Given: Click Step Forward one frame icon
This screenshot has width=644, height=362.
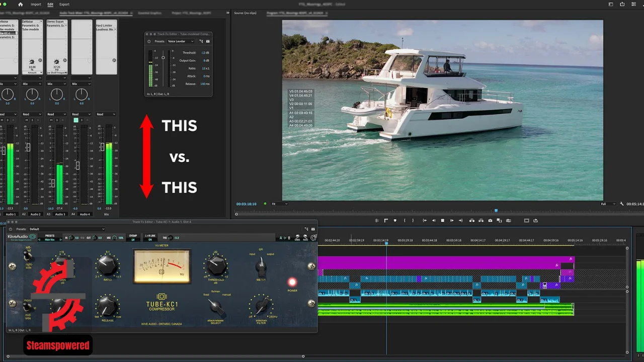Looking at the screenshot, I should [x=452, y=220].
